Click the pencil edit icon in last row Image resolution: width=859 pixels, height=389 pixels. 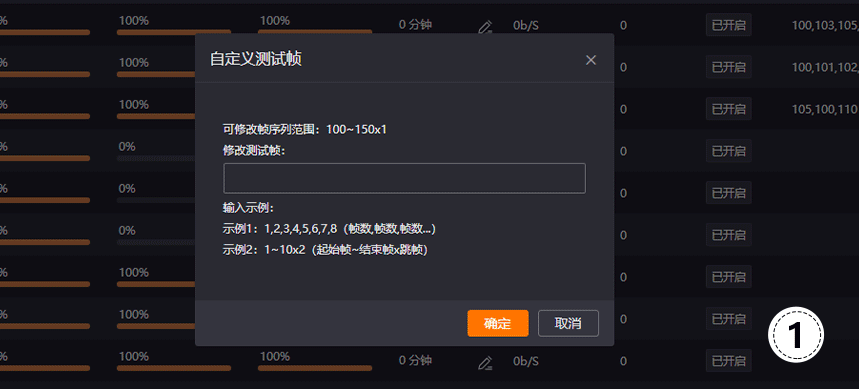click(485, 363)
